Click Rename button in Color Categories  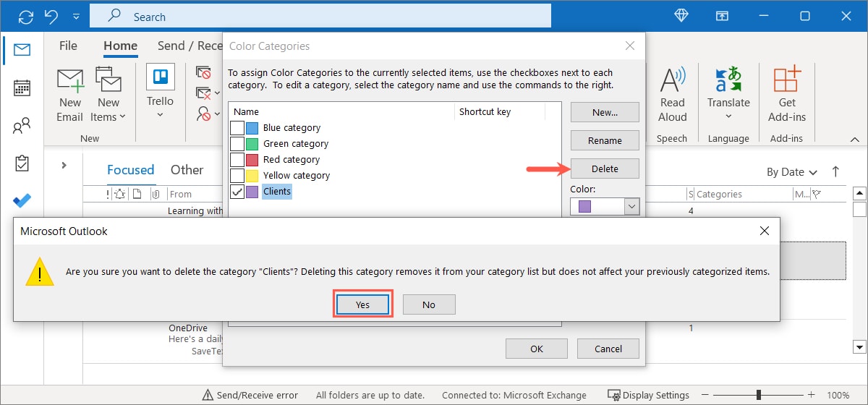point(605,140)
